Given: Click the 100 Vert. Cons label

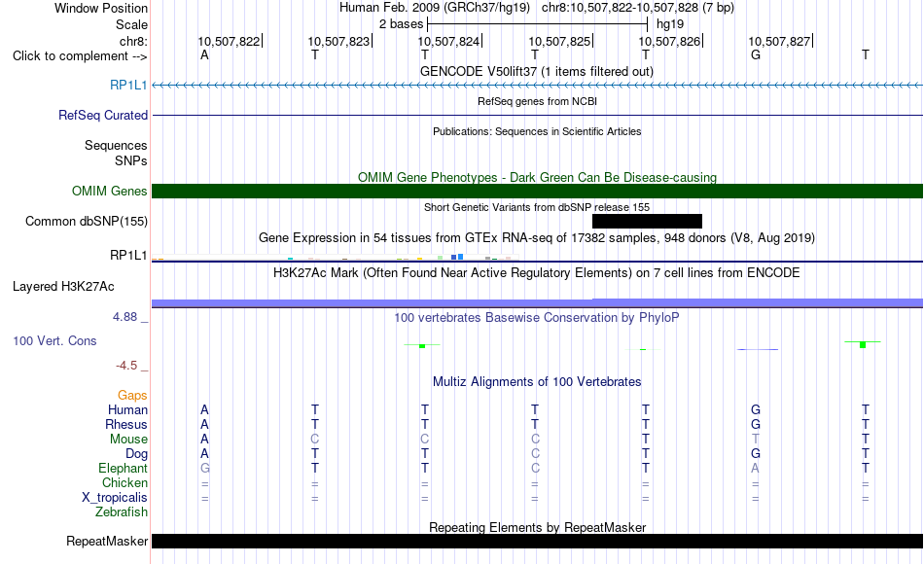Looking at the screenshot, I should tap(54, 341).
